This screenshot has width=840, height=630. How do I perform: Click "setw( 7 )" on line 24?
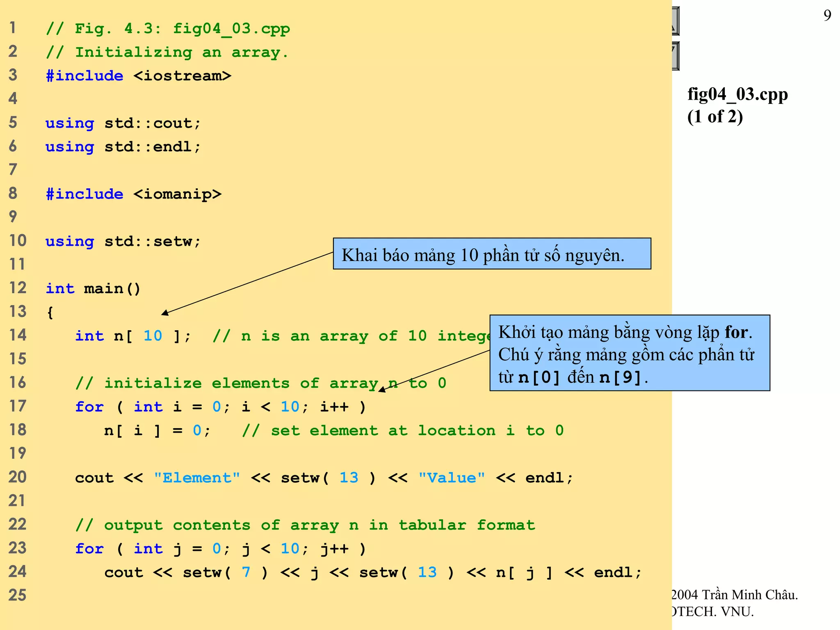(x=226, y=572)
